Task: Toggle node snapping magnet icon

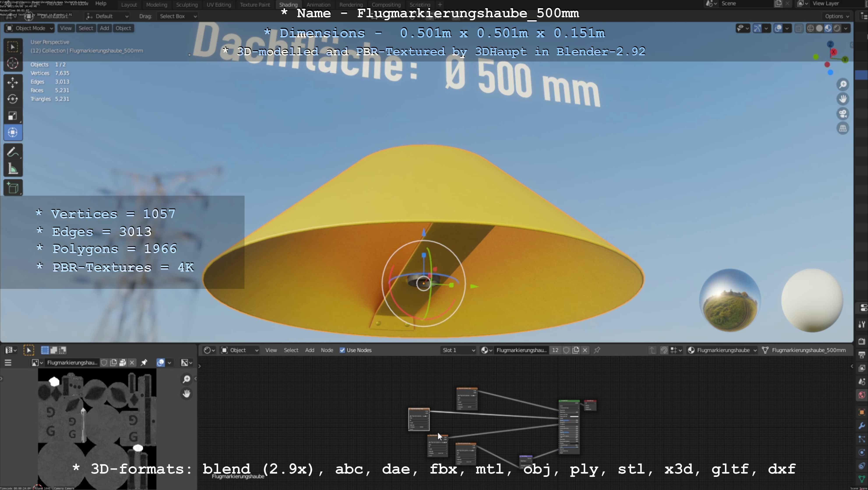Action: click(x=664, y=350)
